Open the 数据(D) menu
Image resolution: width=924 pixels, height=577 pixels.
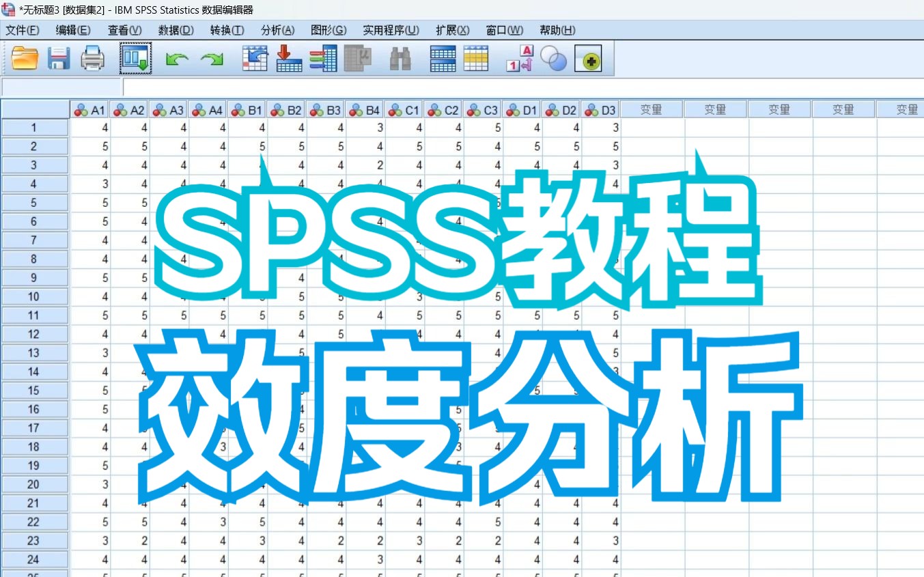(176, 30)
